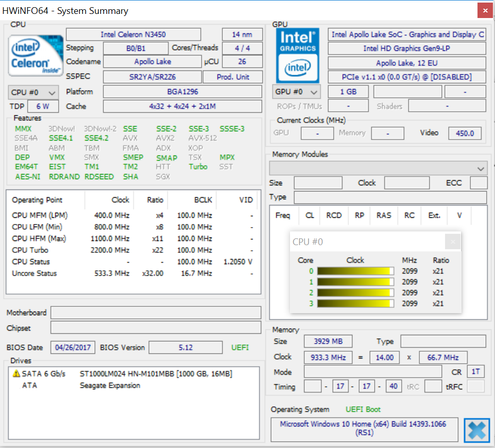
Task: Click the memory Timing field showing 40
Action: tap(394, 386)
